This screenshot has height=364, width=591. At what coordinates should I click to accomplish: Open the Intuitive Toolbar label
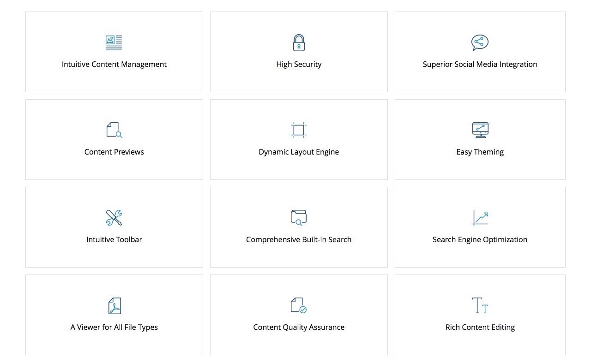[114, 240]
